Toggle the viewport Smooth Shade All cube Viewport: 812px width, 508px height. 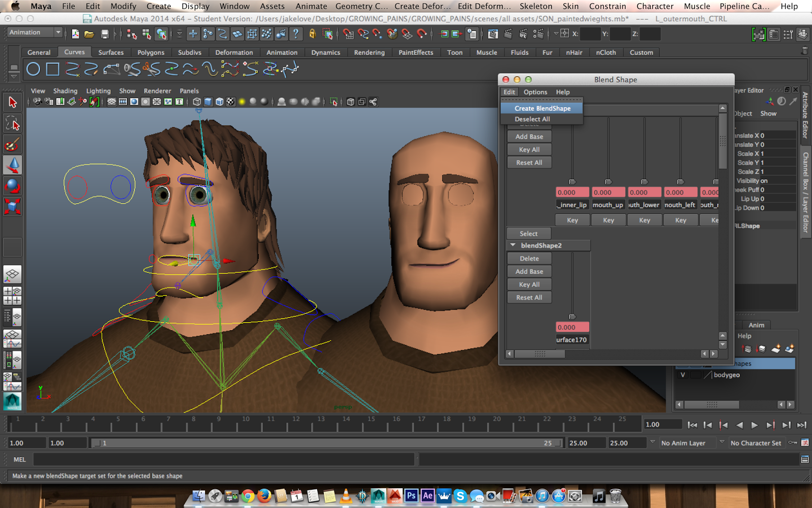point(208,102)
